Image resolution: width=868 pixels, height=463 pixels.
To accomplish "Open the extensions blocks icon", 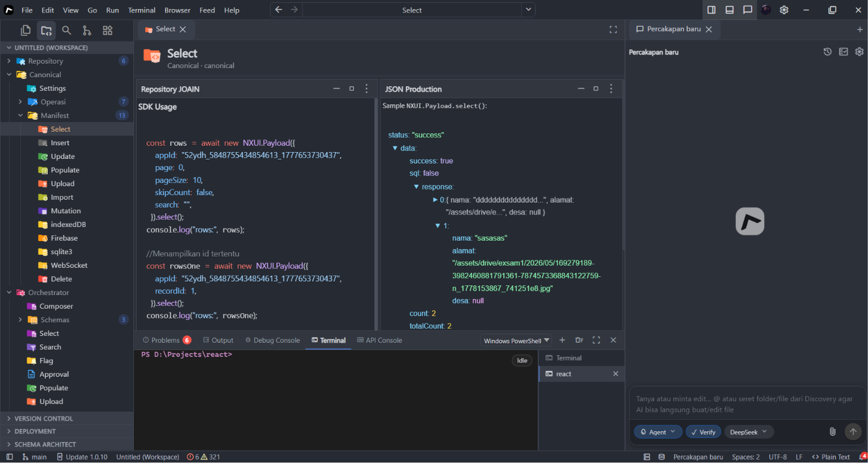I will pos(107,30).
